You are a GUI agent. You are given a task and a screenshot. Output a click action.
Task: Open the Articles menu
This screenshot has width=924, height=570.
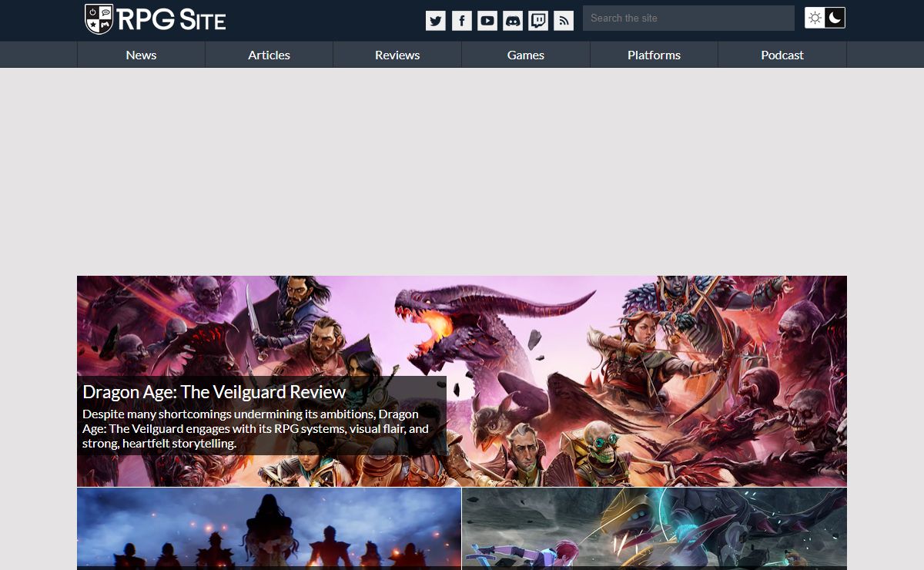point(269,55)
